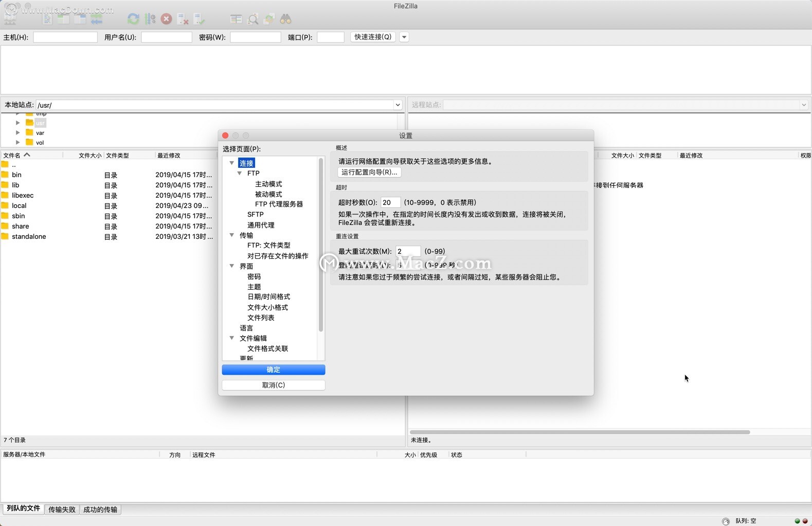
Task: Select 语言 settings page
Action: 246,328
